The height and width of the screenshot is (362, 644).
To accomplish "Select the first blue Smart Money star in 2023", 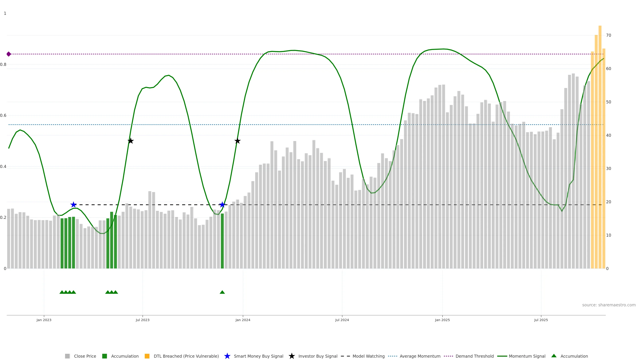I will click(x=73, y=205).
